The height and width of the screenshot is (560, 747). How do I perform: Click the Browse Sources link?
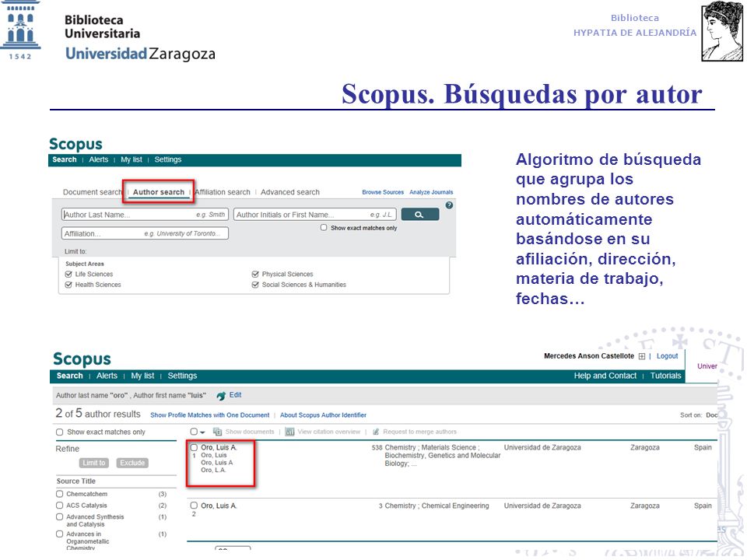pos(383,192)
